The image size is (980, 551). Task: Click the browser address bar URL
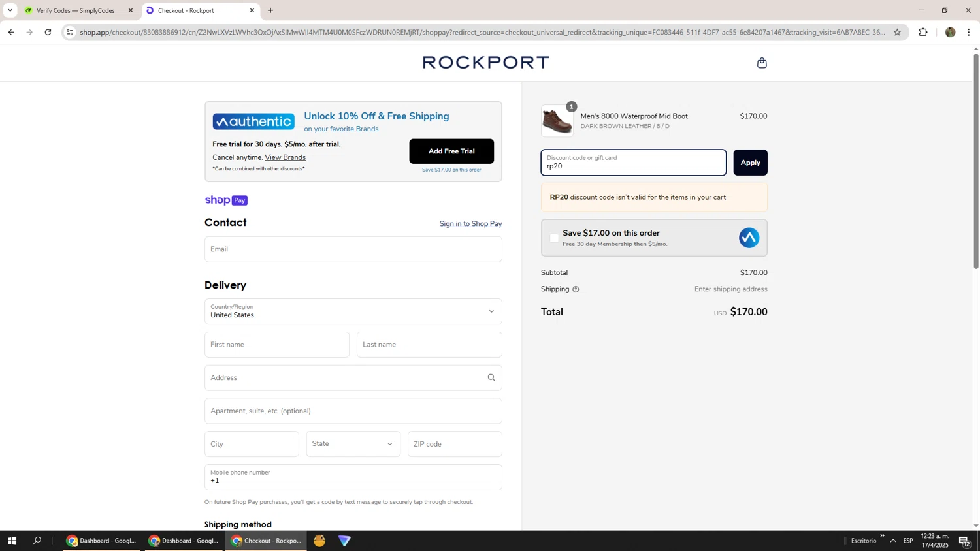pos(482,32)
